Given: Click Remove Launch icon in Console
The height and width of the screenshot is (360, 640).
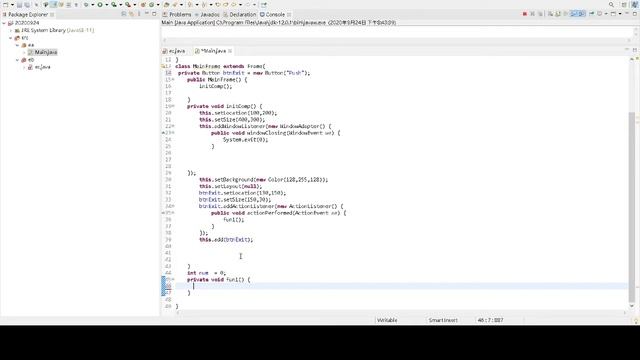Looking at the screenshot, I should (533, 14).
